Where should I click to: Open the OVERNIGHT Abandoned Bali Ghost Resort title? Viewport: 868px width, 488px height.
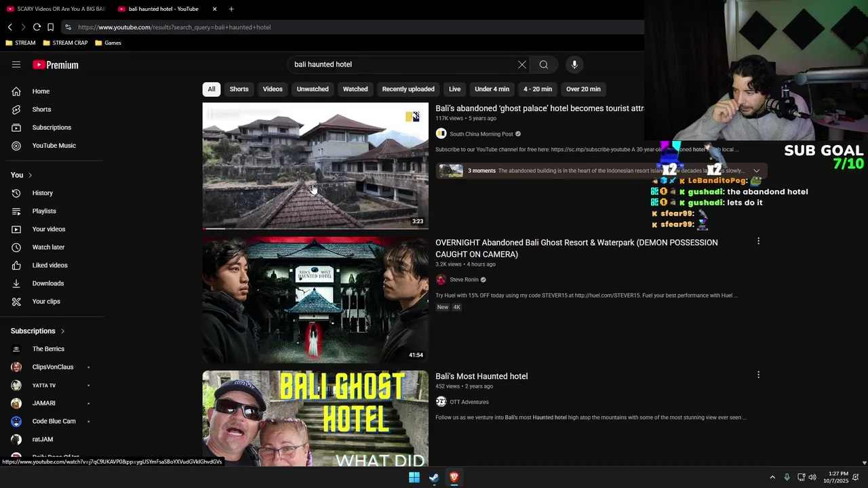click(x=576, y=248)
